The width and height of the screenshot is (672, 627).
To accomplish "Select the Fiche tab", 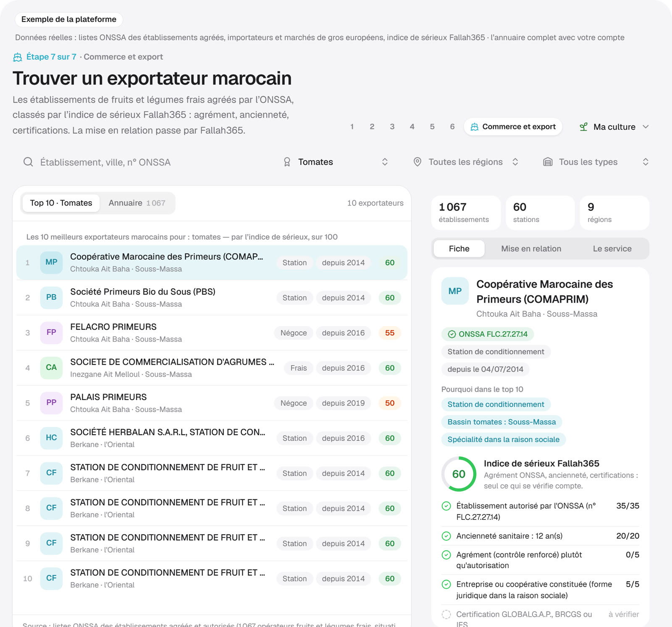I will coord(459,249).
